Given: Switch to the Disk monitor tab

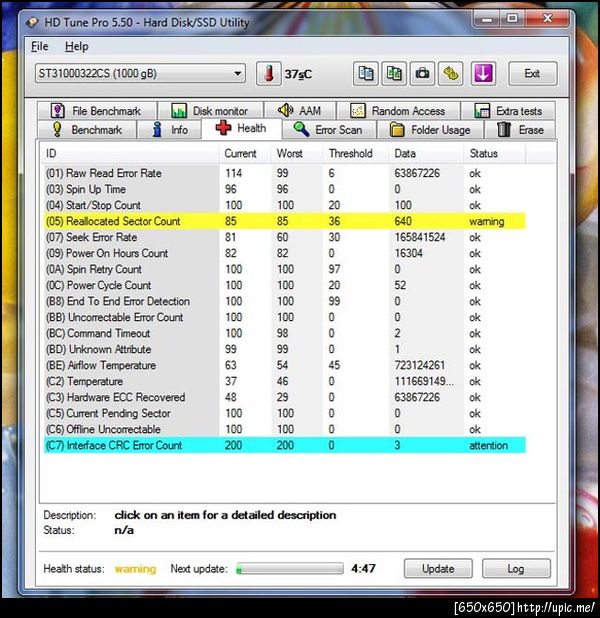Looking at the screenshot, I should [210, 111].
